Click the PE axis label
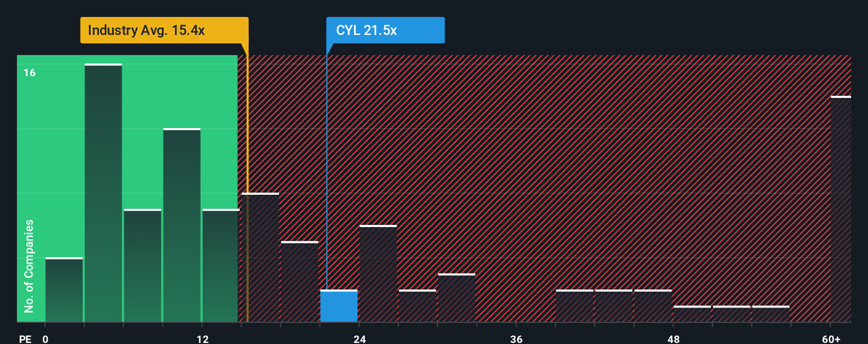Viewport: 868px width, 344px height. pos(25,339)
